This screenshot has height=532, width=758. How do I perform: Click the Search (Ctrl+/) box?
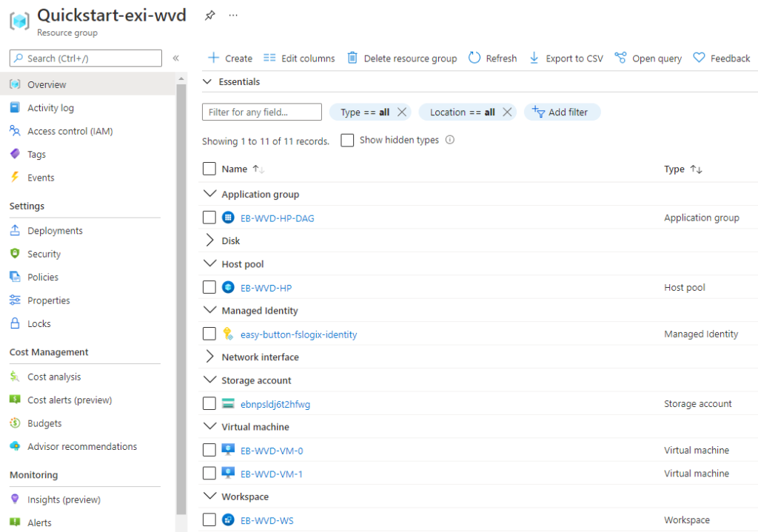click(86, 58)
